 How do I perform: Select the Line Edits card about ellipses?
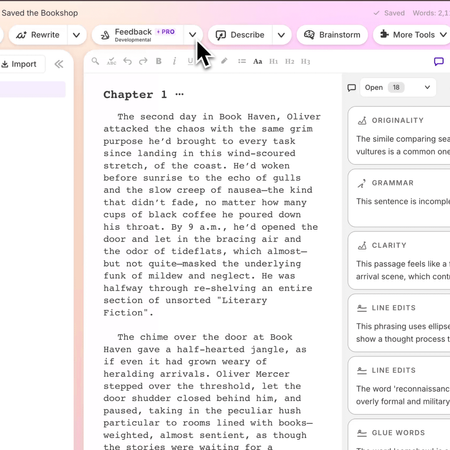(x=399, y=323)
